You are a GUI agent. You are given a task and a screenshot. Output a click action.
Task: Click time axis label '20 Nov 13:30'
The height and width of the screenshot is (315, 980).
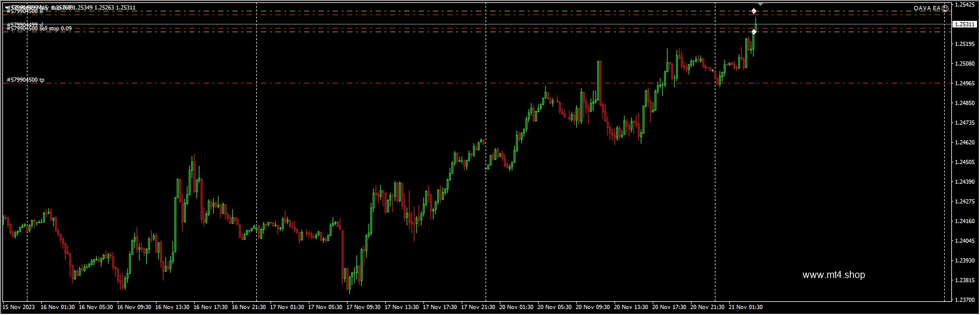click(631, 308)
